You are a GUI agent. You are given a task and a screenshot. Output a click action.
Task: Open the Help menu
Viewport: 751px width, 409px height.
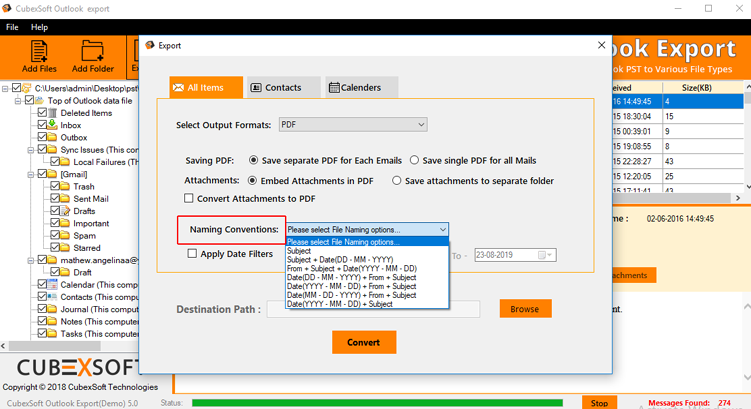39,27
